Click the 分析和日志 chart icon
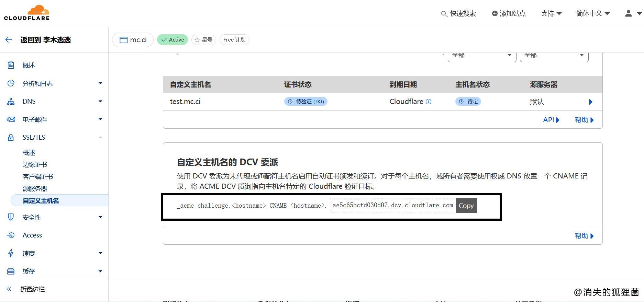 tap(11, 83)
